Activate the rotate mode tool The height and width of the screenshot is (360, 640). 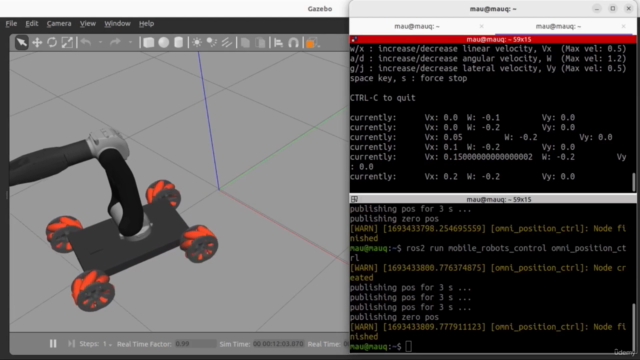click(x=52, y=42)
